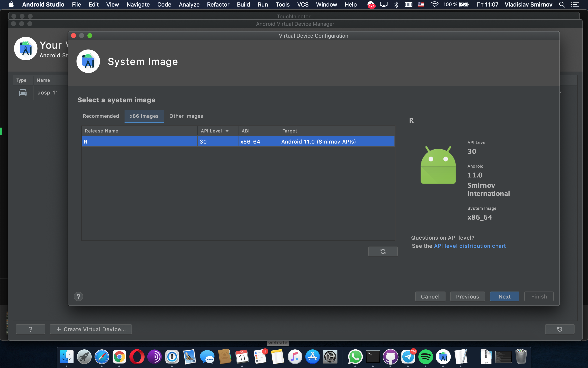Open the battery 100% status menu
Image resolution: width=588 pixels, height=368 pixels.
coord(456,5)
